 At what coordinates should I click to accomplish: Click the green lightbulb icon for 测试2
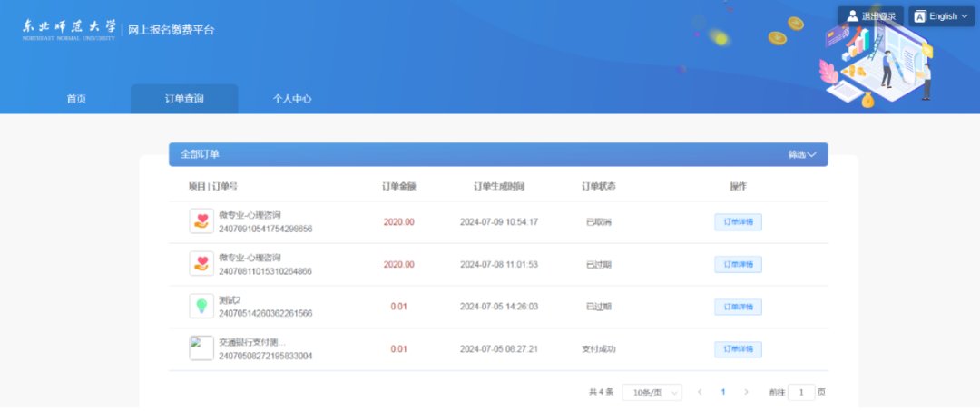tap(201, 306)
